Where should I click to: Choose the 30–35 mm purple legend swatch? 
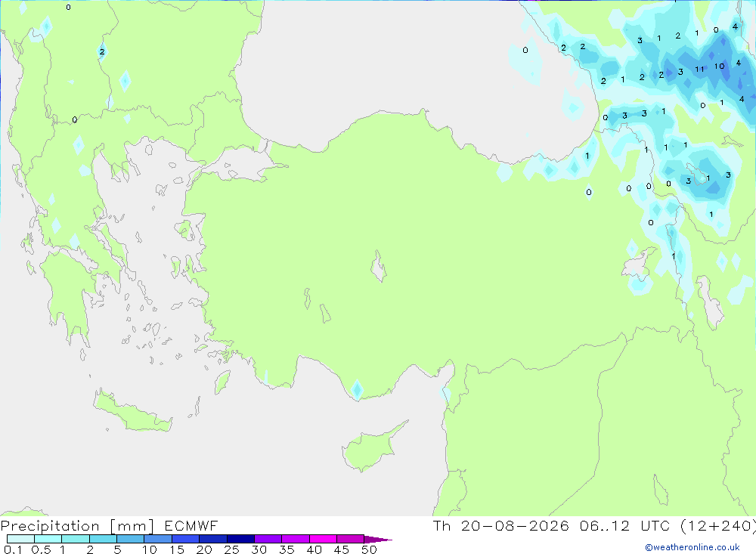pyautogui.click(x=268, y=539)
